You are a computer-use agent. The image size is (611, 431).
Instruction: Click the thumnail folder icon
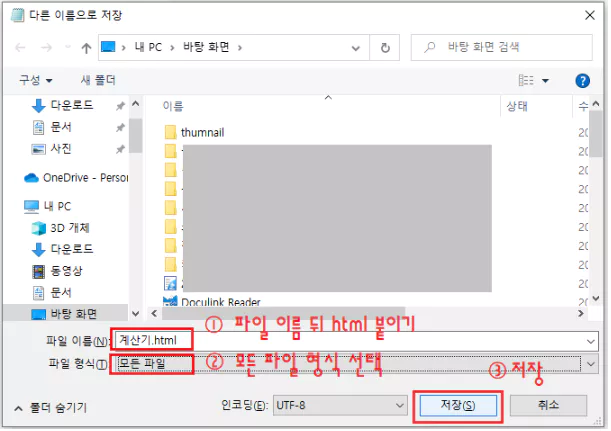pos(170,132)
